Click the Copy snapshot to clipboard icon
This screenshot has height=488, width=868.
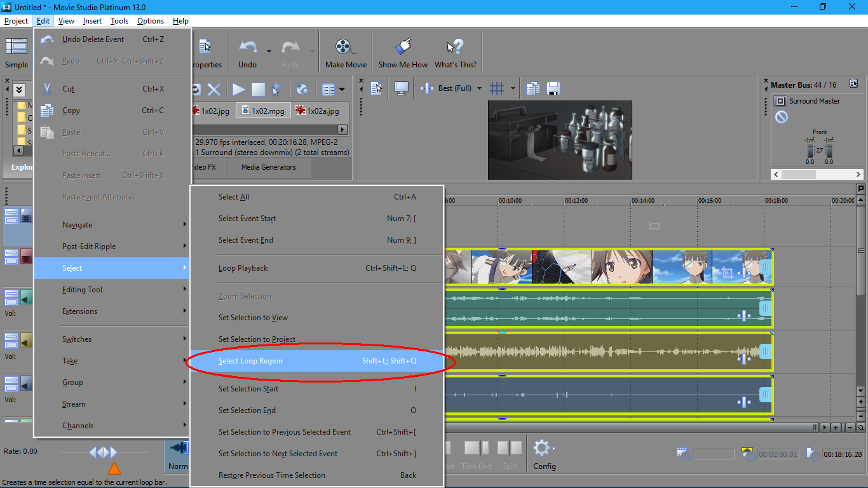point(532,88)
